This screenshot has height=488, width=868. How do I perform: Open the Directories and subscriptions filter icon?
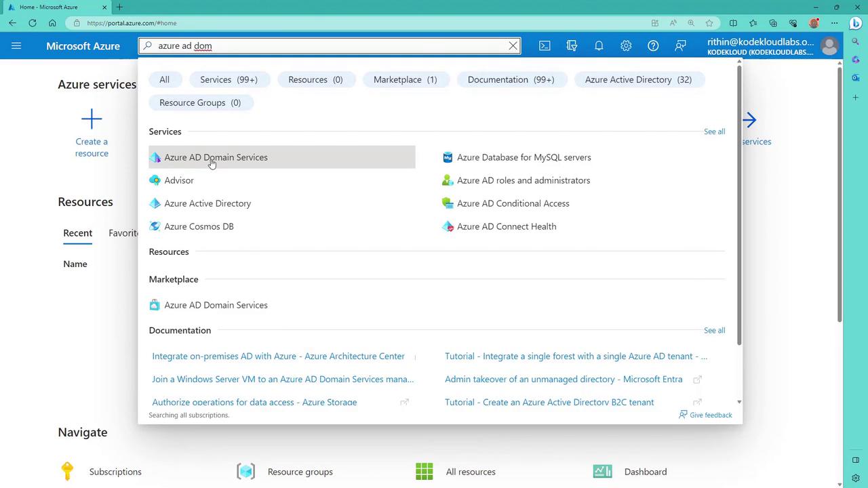[572, 45]
